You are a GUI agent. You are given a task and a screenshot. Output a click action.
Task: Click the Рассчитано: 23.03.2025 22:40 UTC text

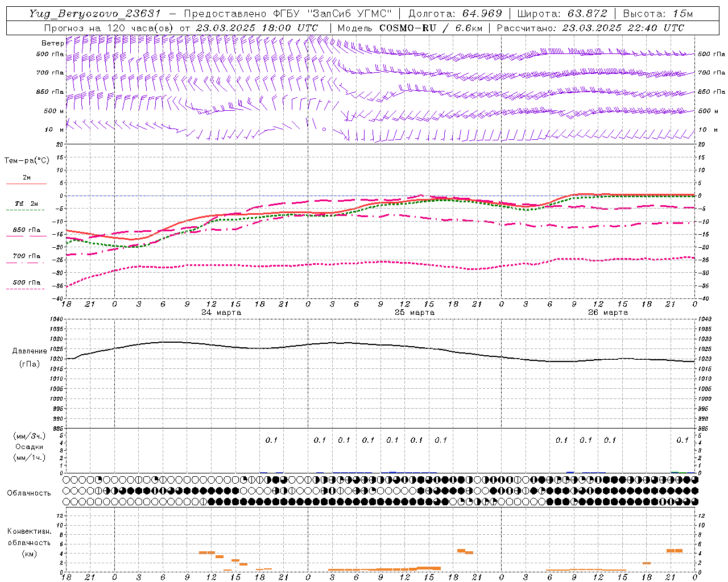(x=590, y=28)
